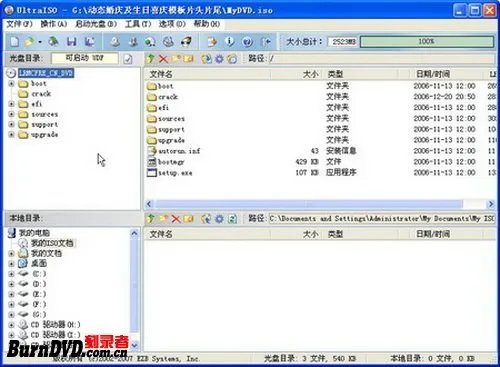Open the 选项(O) menu
The image size is (500, 367).
(x=172, y=24)
